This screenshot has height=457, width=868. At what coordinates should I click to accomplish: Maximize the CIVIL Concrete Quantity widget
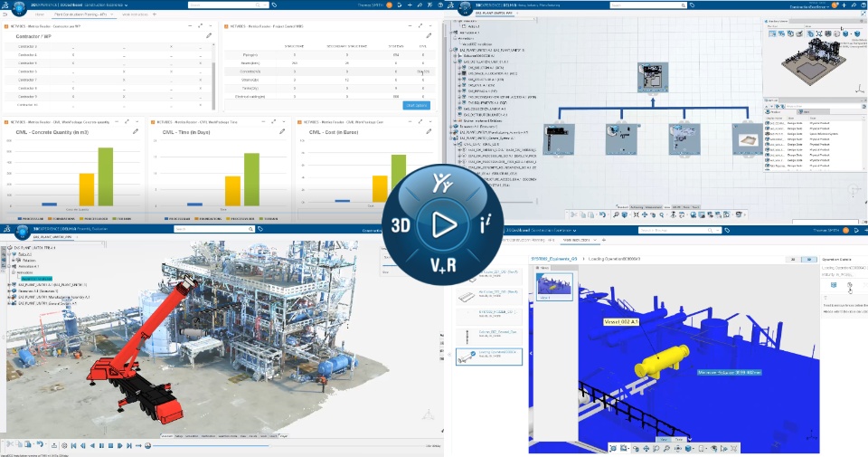tap(127, 122)
